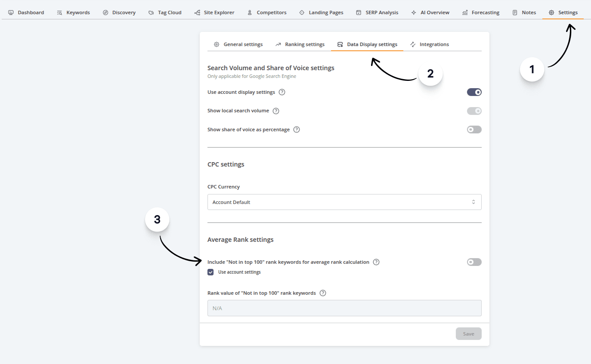
Task: Click help icon beside Show share of voice
Action: pos(297,130)
